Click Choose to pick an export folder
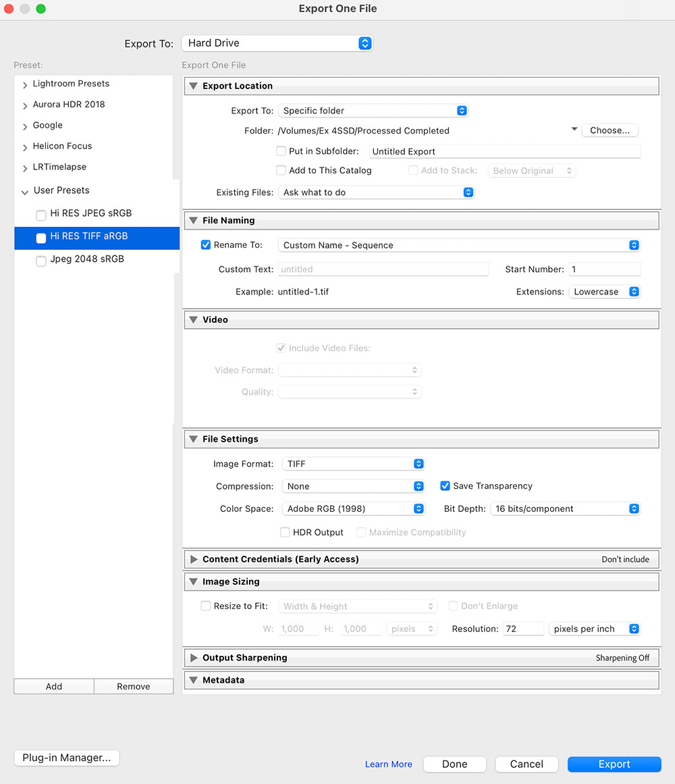This screenshot has height=784, width=675. click(x=610, y=130)
